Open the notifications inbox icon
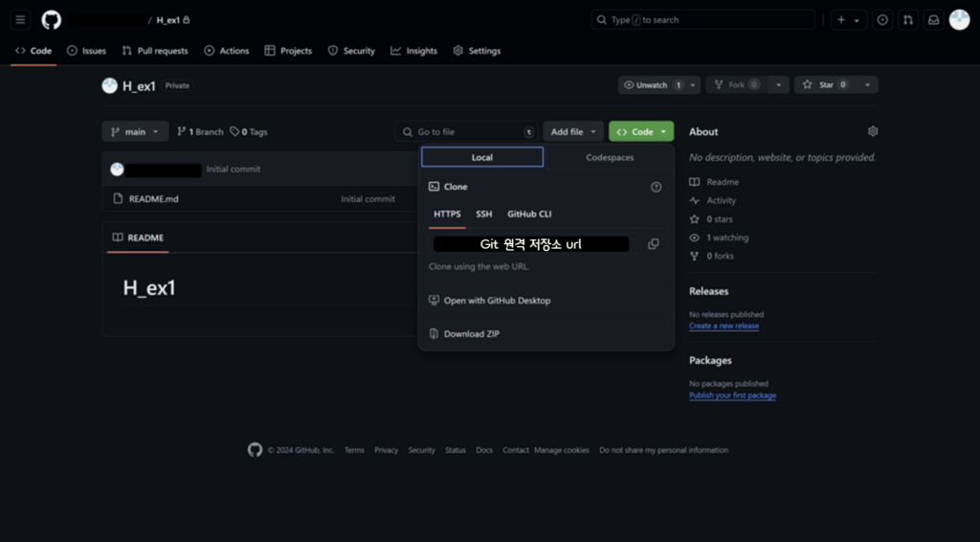Screen dimensions: 980x542 pyautogui.click(x=933, y=20)
